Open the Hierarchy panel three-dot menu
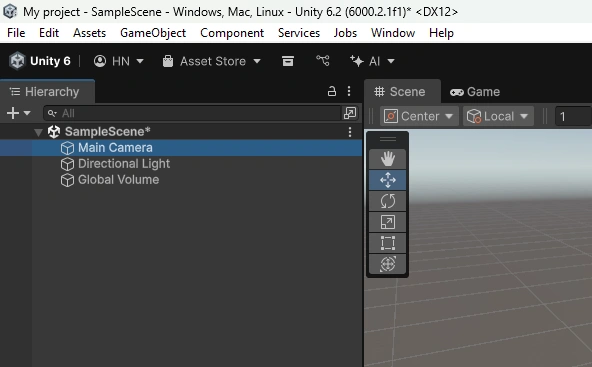 tap(349, 91)
